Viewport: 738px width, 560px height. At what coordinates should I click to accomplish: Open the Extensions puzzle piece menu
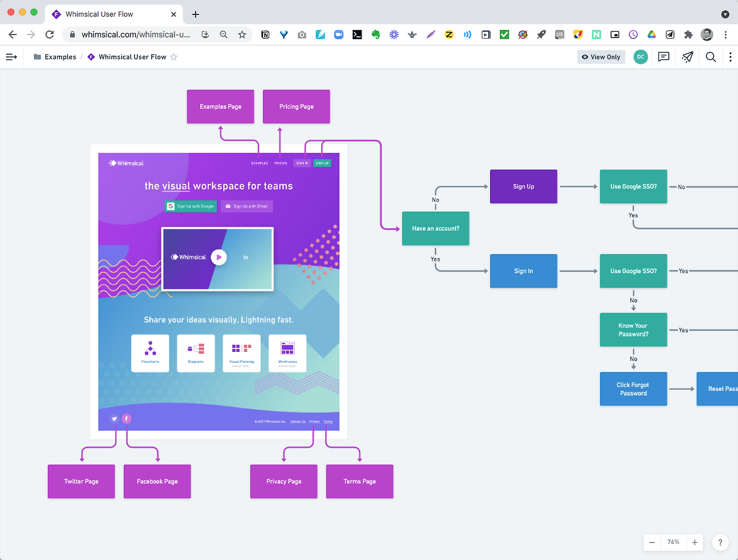688,35
